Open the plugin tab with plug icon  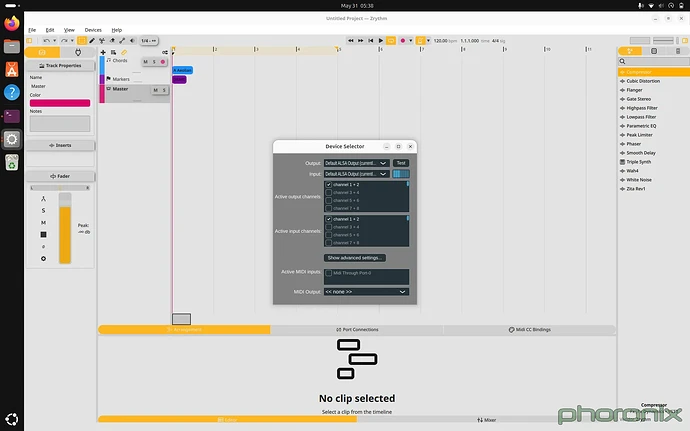(78, 52)
